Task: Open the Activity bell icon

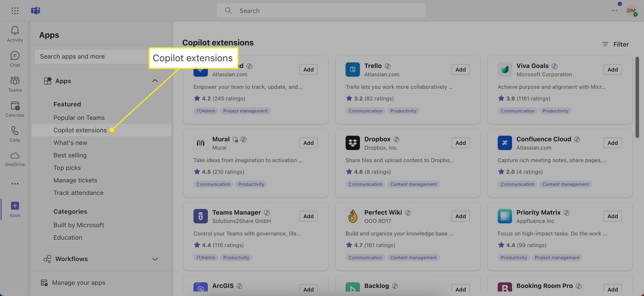Action: pyautogui.click(x=15, y=31)
